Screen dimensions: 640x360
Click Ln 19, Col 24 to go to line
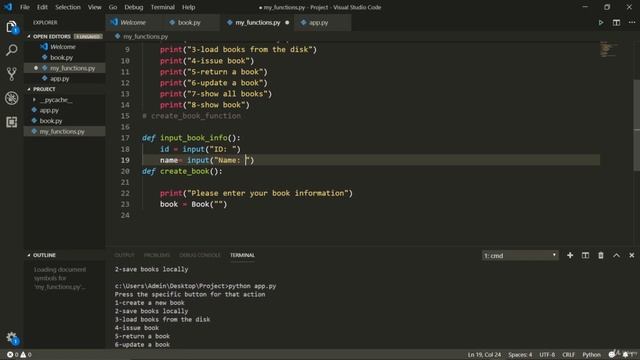click(484, 355)
